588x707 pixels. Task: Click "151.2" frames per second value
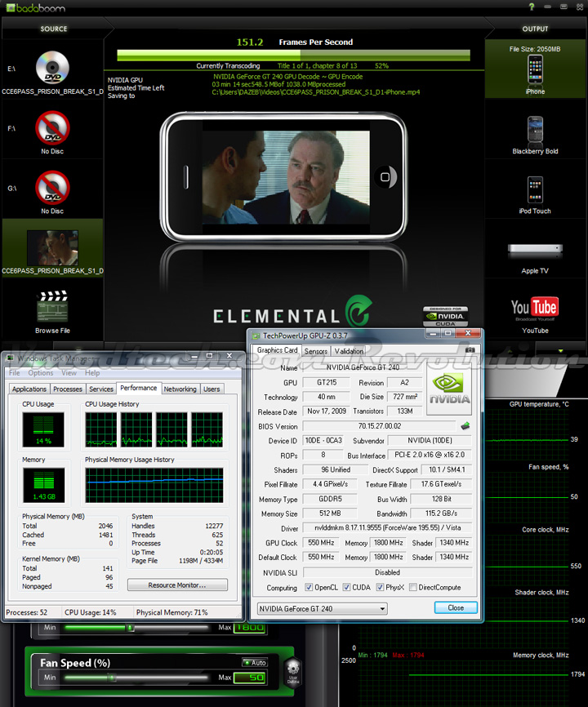pyautogui.click(x=249, y=42)
